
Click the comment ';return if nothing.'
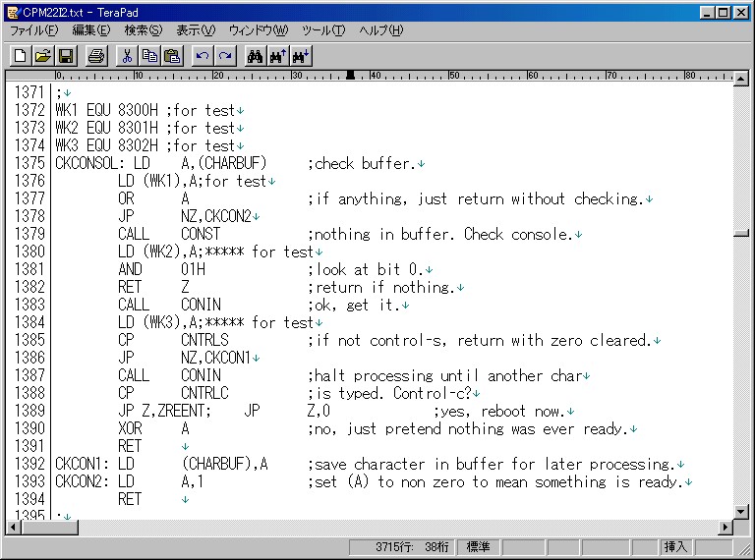pos(381,287)
